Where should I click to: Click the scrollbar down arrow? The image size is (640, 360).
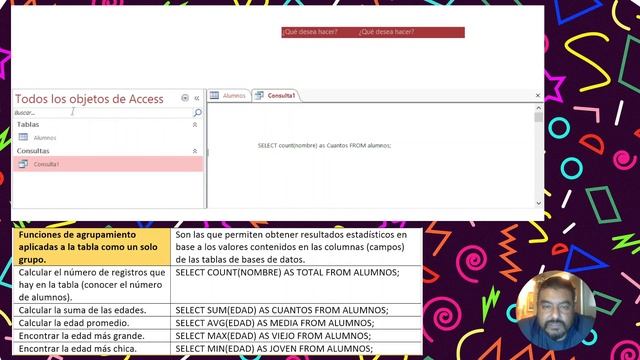point(538,203)
